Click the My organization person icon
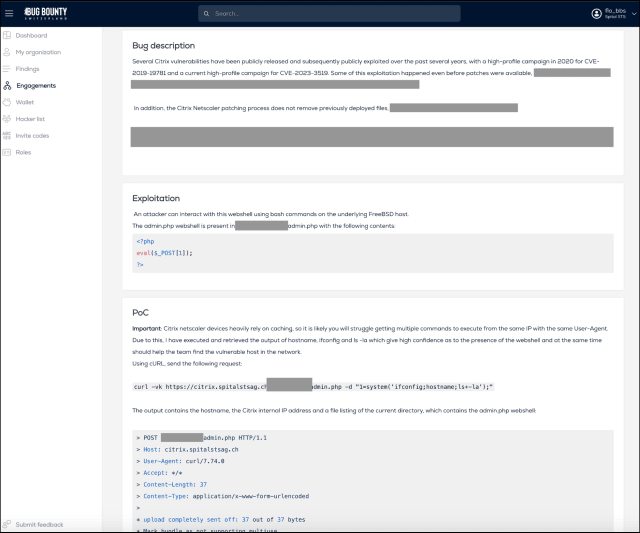The width and height of the screenshot is (640, 533). point(7,52)
